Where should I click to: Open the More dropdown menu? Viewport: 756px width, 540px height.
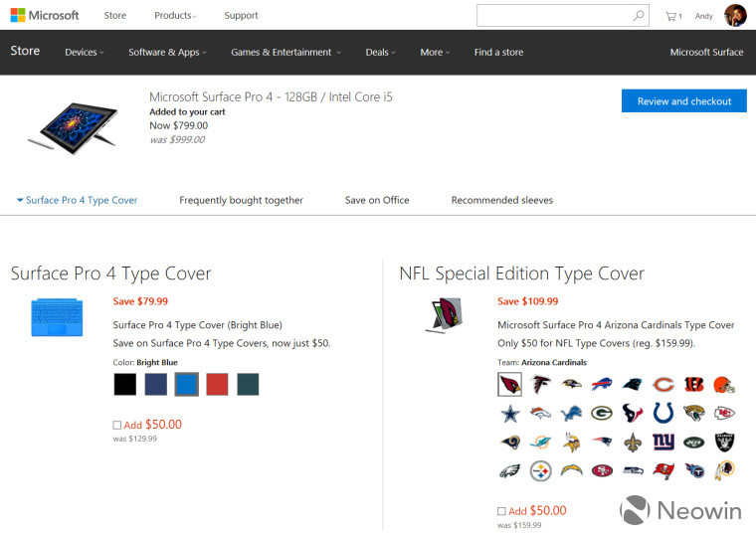(x=435, y=52)
